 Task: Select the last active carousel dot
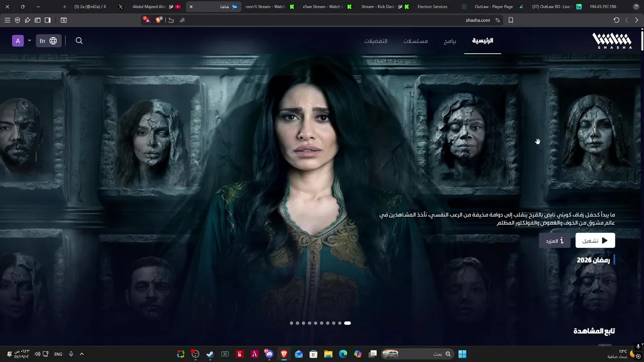coord(347,323)
